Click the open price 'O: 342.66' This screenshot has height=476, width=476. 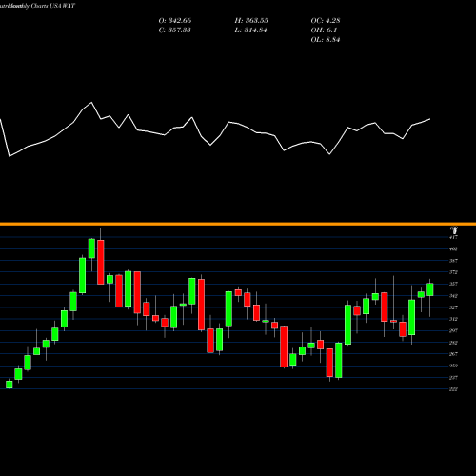[175, 21]
